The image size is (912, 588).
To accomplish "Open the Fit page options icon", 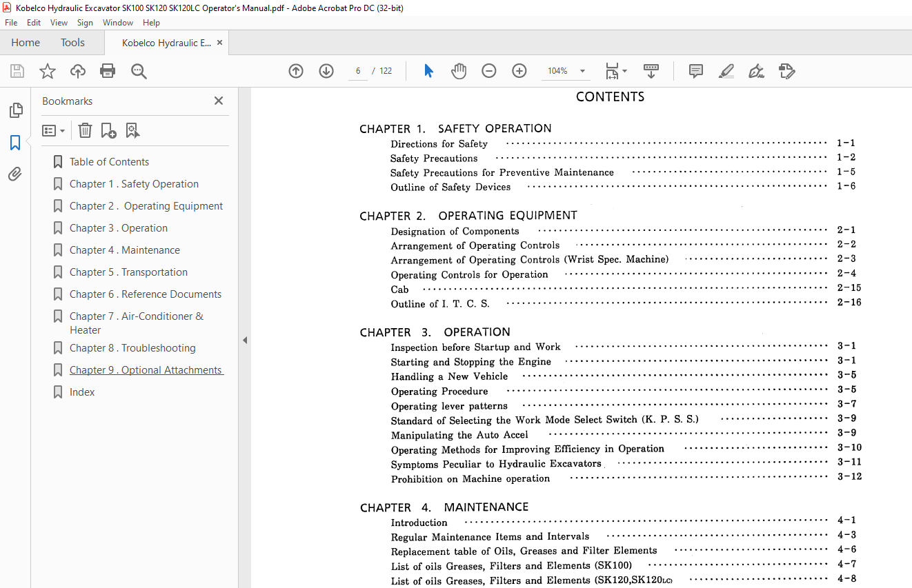I will [x=615, y=71].
